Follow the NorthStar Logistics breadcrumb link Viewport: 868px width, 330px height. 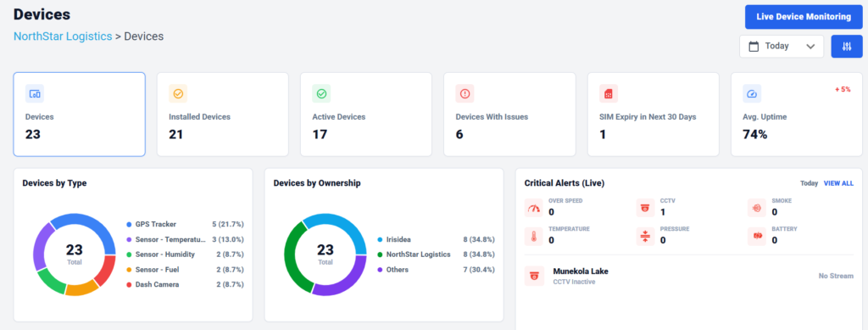coord(63,36)
